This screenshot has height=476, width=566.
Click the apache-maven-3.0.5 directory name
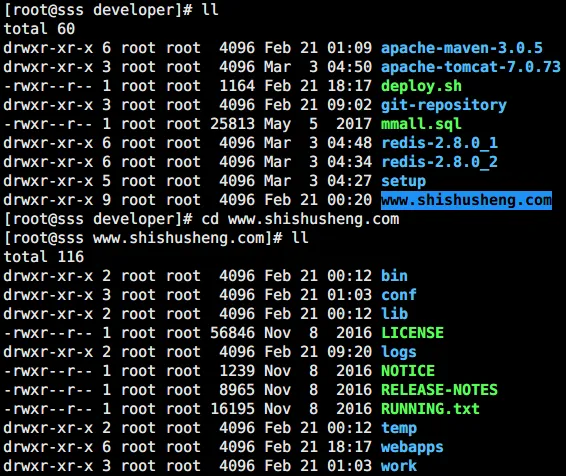click(462, 48)
